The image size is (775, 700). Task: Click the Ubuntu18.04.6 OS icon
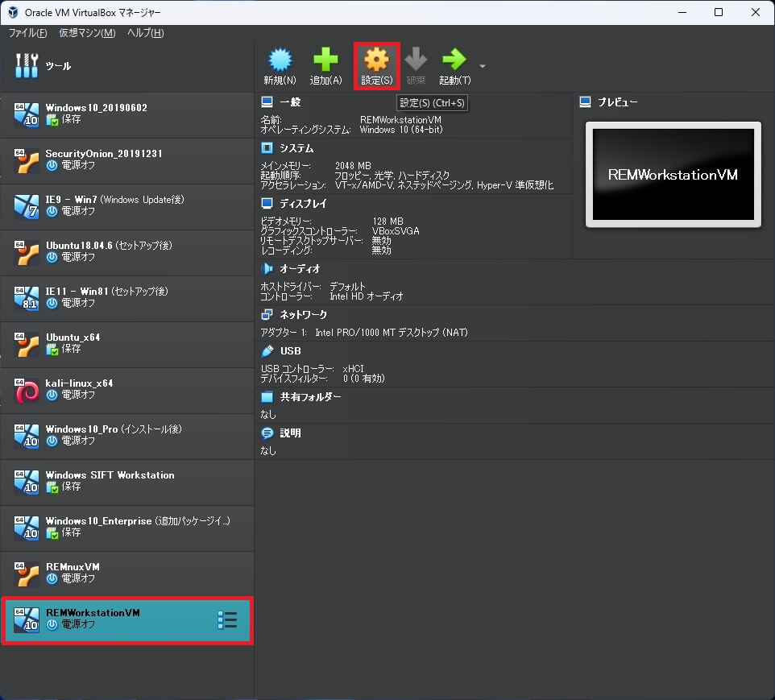point(27,253)
